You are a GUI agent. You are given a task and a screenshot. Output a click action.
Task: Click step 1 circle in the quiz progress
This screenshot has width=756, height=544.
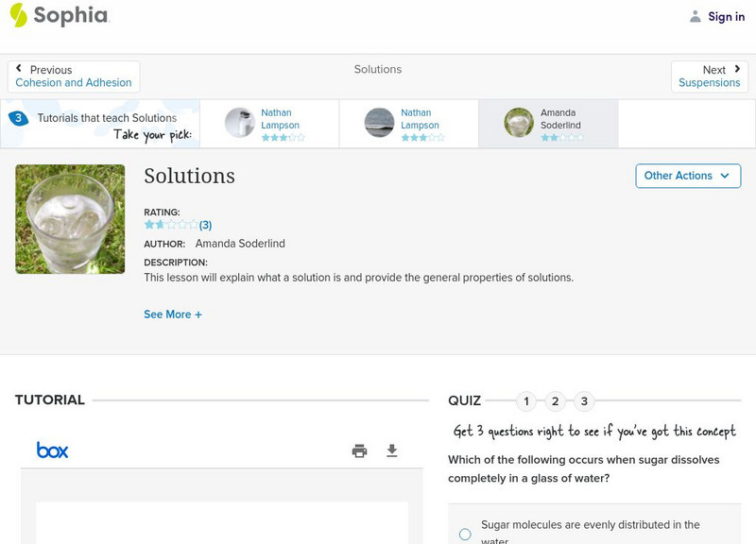tap(526, 400)
